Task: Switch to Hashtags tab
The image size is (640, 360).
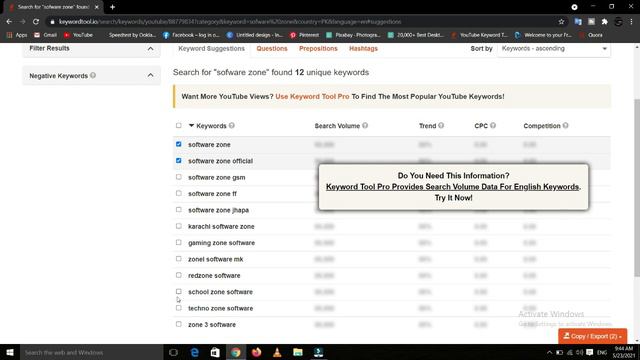Action: (x=363, y=49)
